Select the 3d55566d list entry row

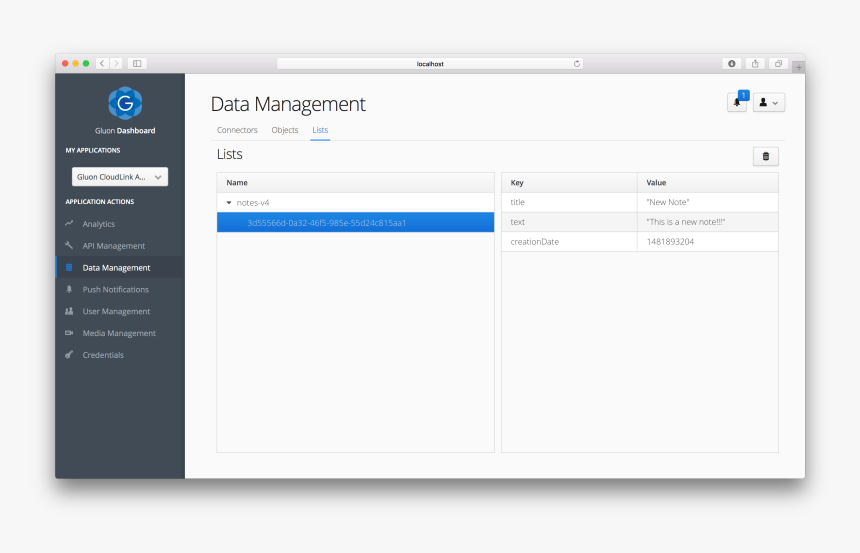(355, 223)
